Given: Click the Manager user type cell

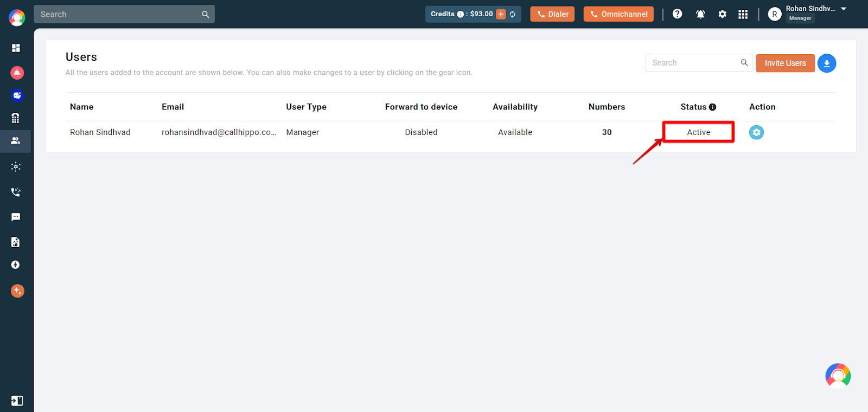Looking at the screenshot, I should 303,132.
